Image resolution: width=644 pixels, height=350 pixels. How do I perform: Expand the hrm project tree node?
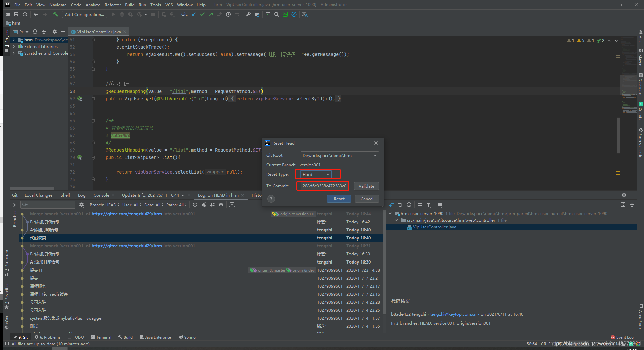click(x=14, y=40)
